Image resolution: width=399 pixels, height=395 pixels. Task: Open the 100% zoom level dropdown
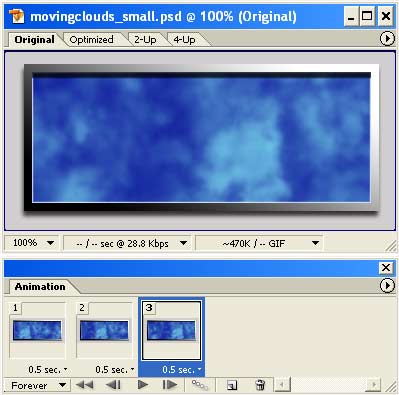click(31, 243)
